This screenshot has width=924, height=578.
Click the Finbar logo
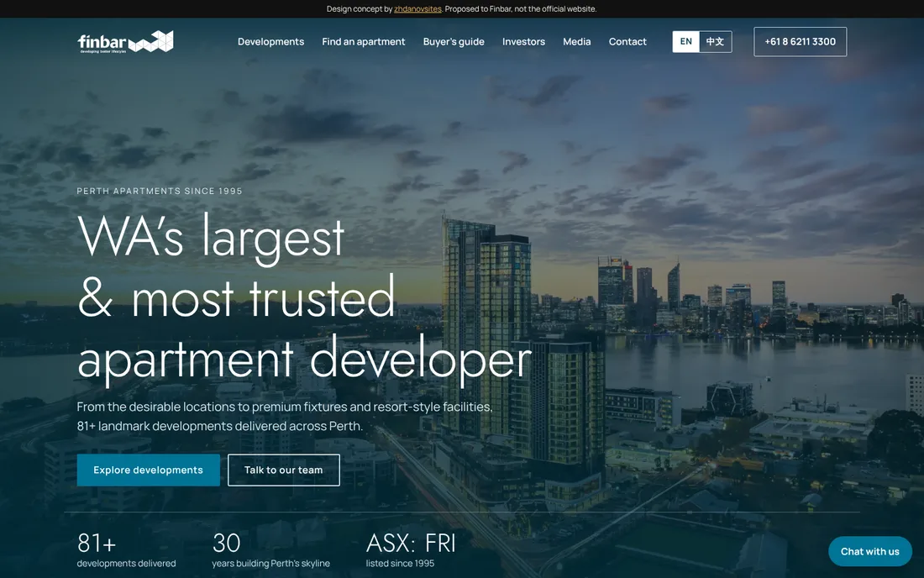tap(125, 42)
